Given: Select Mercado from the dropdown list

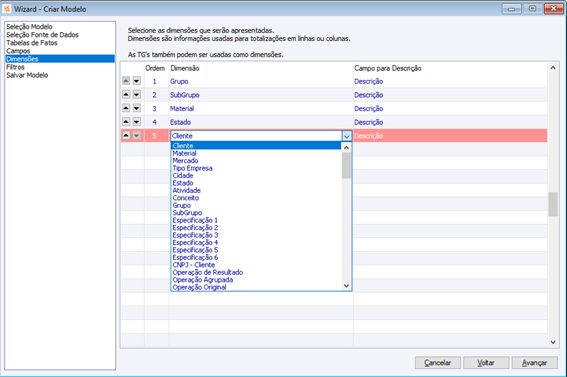Looking at the screenshot, I should [256, 160].
